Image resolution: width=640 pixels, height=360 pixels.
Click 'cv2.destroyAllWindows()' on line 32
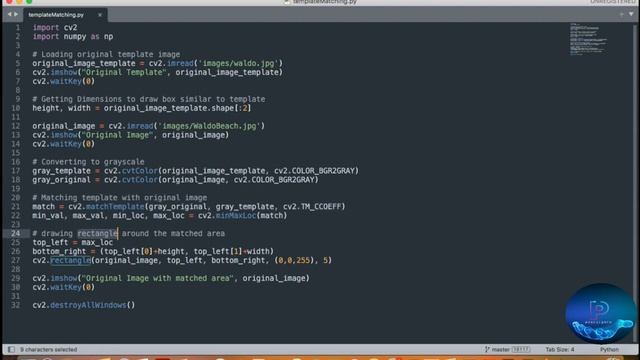point(84,305)
